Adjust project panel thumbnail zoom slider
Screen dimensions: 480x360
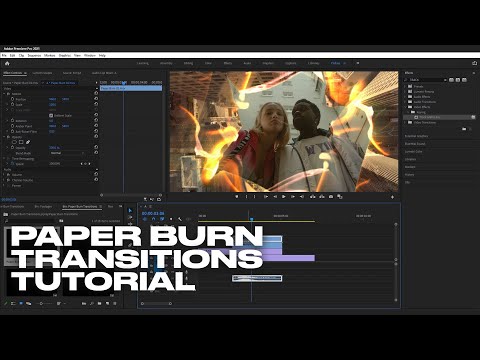coord(41,304)
